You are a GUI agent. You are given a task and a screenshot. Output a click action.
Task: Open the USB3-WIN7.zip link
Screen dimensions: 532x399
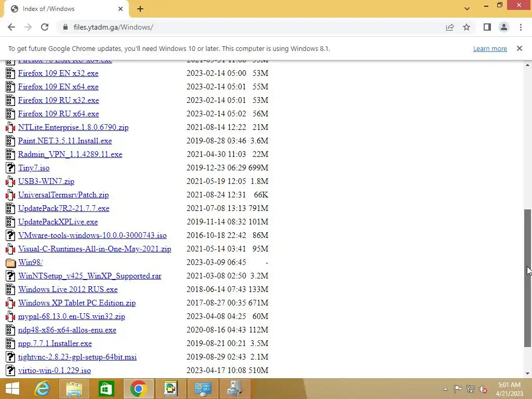[x=46, y=181]
